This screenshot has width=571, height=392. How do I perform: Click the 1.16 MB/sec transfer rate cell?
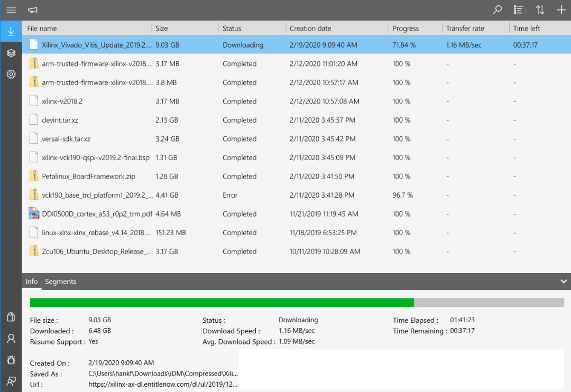[x=464, y=45]
